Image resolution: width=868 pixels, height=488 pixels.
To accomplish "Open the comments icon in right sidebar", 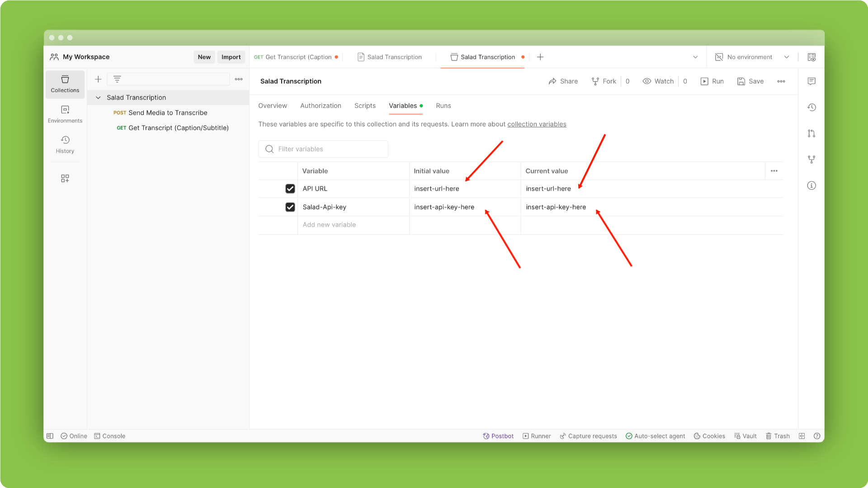I will click(x=811, y=81).
